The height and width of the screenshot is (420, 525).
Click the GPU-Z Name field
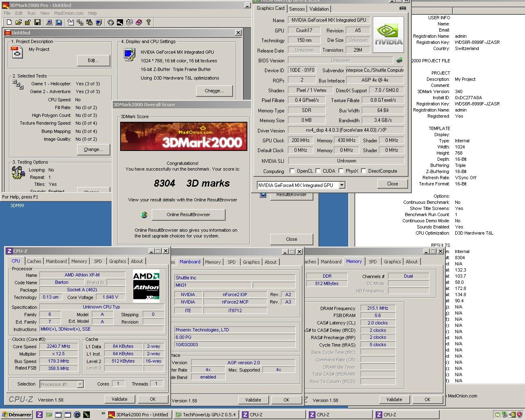tap(329, 20)
